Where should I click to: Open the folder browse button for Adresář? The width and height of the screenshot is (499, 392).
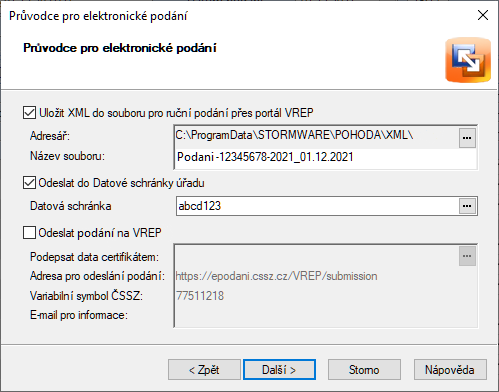(467, 138)
